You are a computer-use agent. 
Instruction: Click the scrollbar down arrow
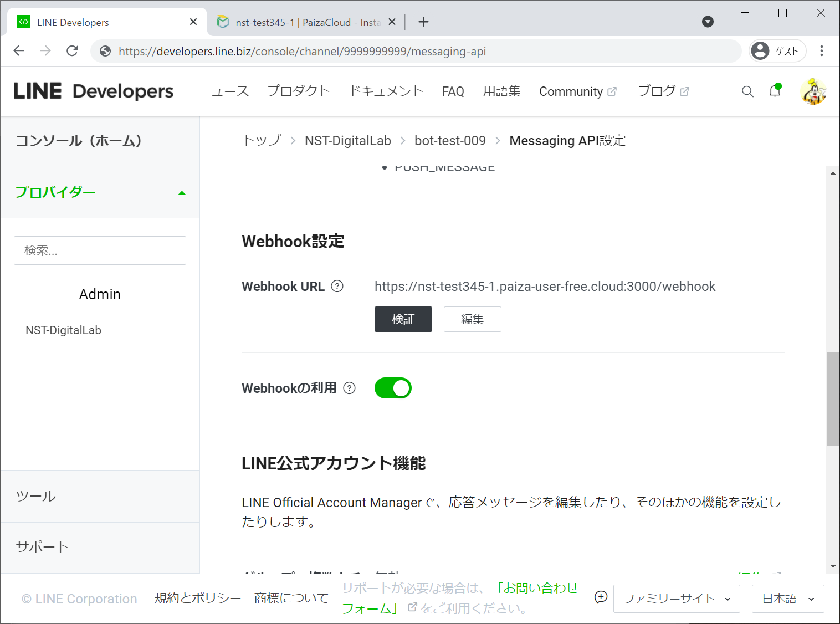coord(833,566)
